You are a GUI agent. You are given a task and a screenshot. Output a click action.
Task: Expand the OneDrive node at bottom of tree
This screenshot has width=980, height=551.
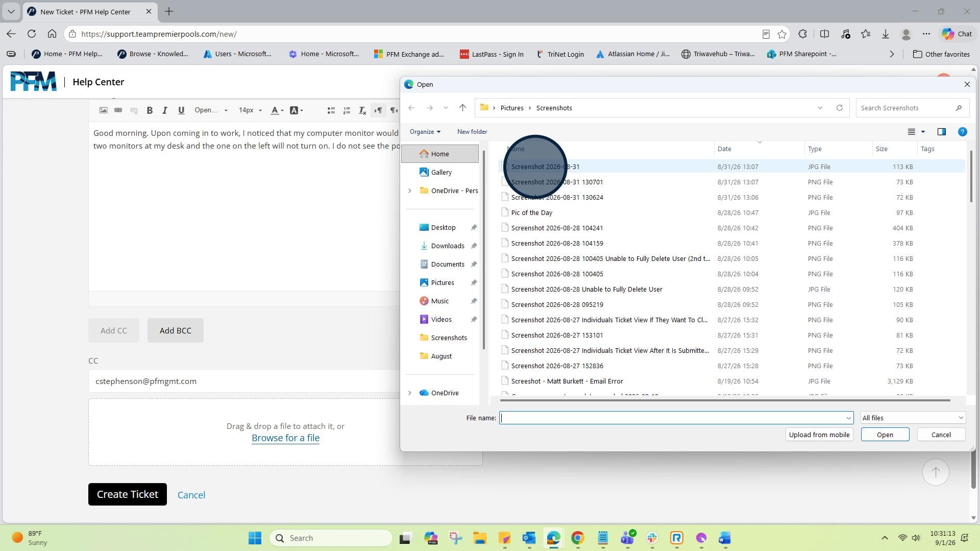click(409, 393)
